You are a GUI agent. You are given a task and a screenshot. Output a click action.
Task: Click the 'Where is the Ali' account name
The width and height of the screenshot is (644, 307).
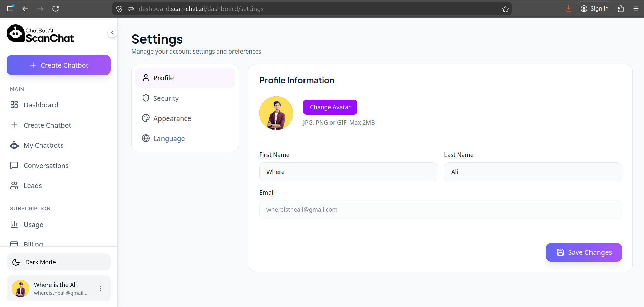tap(55, 285)
